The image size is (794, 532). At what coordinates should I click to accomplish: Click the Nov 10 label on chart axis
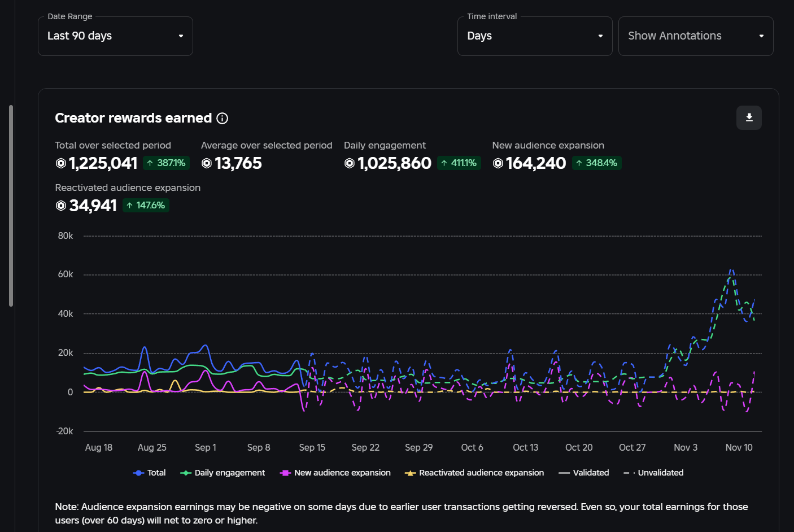click(739, 447)
